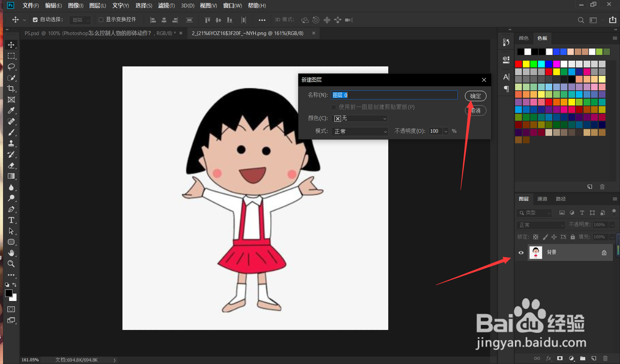This screenshot has width=620, height=364.
Task: Open the 模式 blend mode dropdown in dialog
Action: click(x=360, y=131)
